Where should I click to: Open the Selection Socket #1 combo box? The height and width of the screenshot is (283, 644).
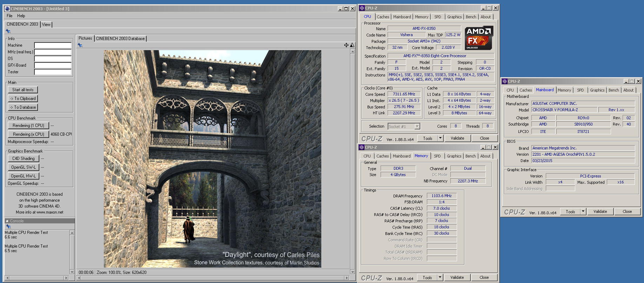404,126
